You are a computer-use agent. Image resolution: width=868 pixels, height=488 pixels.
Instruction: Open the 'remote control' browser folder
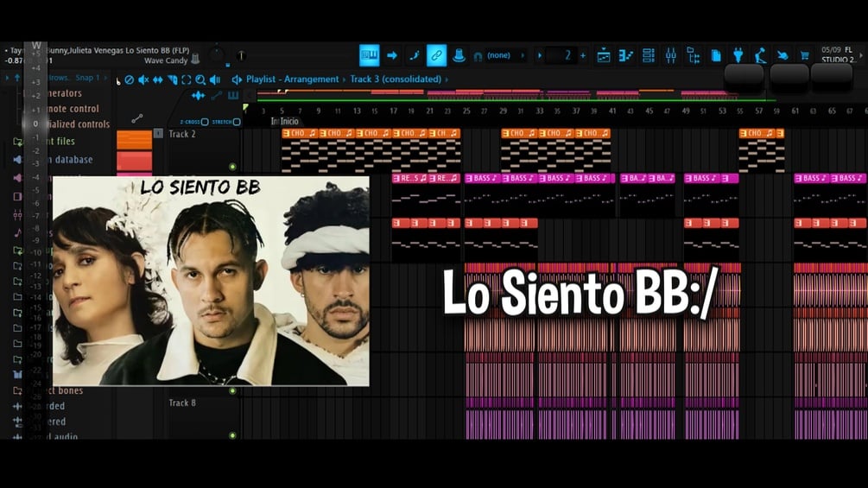73,109
